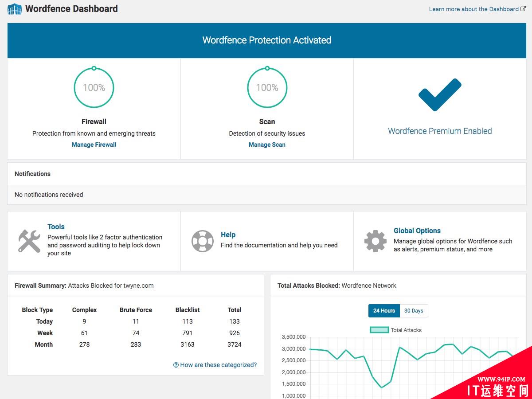Click the Wordfence logo icon
This screenshot has width=532, height=399.
pyautogui.click(x=15, y=9)
